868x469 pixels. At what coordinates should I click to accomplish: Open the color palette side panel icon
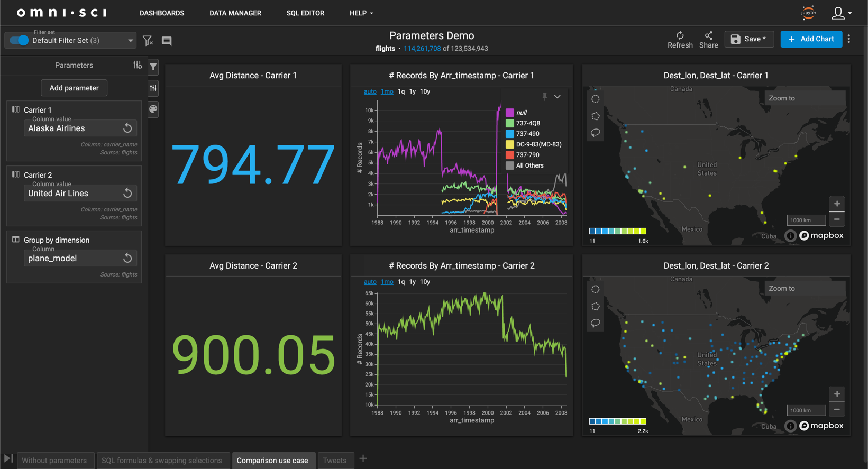[x=153, y=109]
